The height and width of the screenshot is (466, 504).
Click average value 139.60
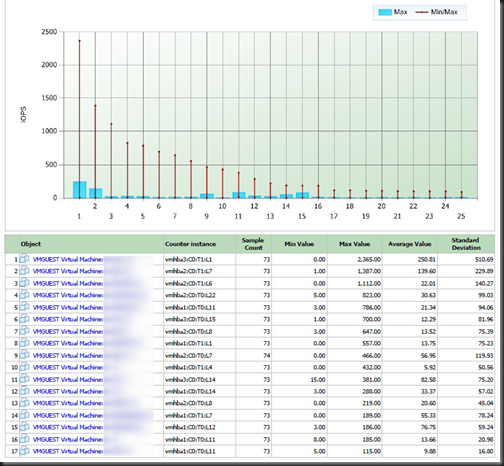tap(427, 272)
